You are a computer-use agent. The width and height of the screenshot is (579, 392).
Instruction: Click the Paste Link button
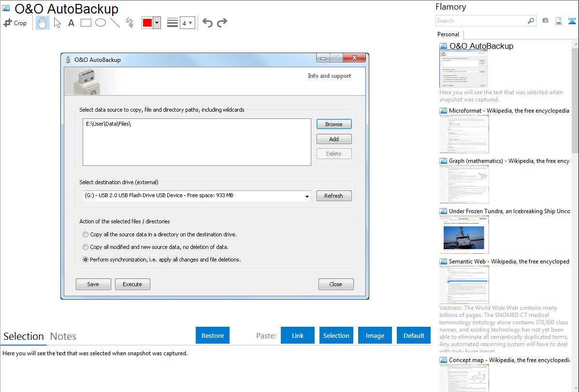point(298,335)
